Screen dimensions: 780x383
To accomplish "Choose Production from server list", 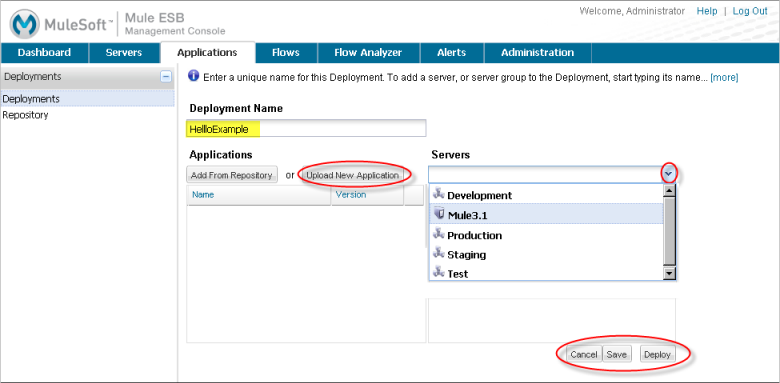I will (x=546, y=234).
